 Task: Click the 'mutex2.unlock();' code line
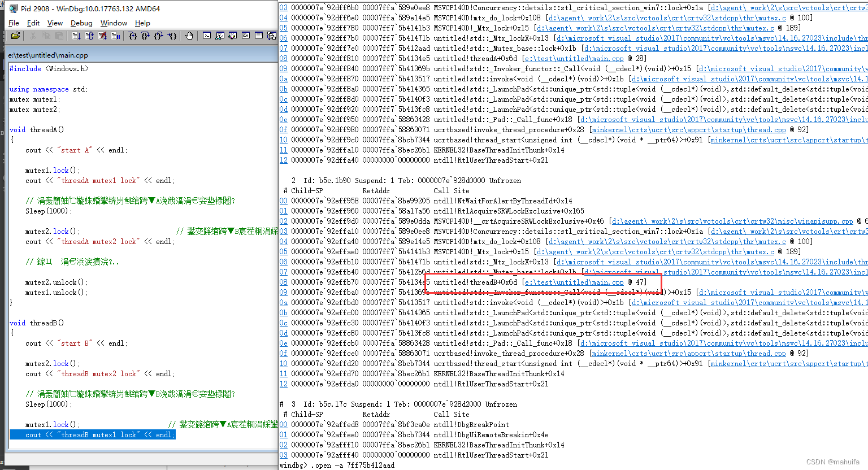(57, 282)
